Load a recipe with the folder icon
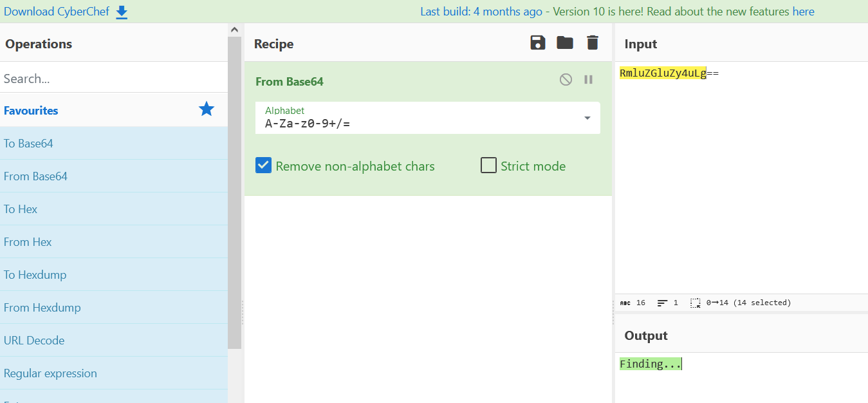This screenshot has width=868, height=403. click(x=565, y=43)
